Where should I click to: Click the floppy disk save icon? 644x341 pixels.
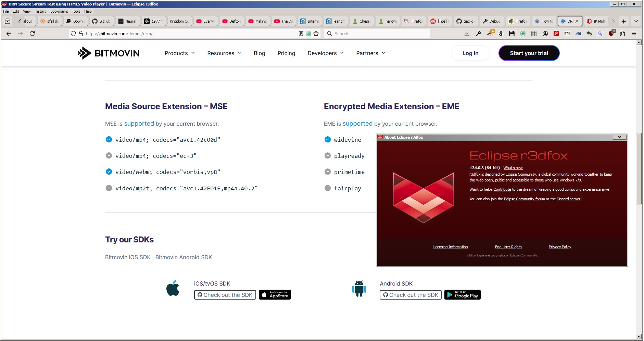(512, 34)
